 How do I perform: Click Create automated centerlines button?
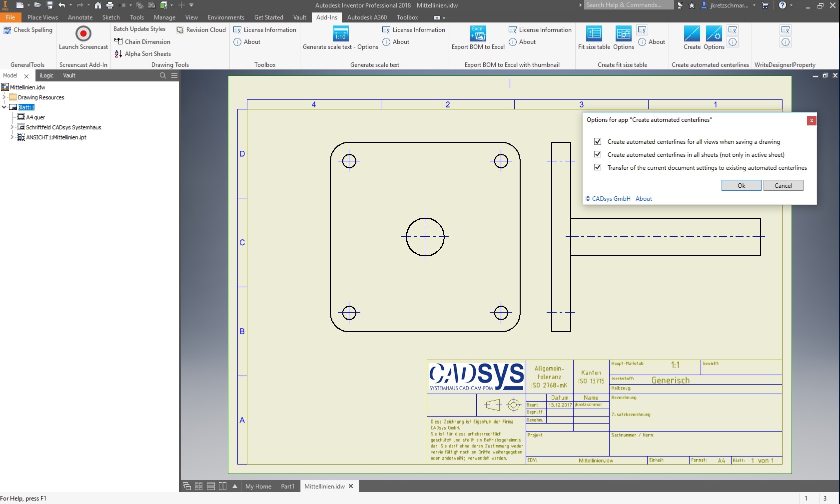[692, 38]
